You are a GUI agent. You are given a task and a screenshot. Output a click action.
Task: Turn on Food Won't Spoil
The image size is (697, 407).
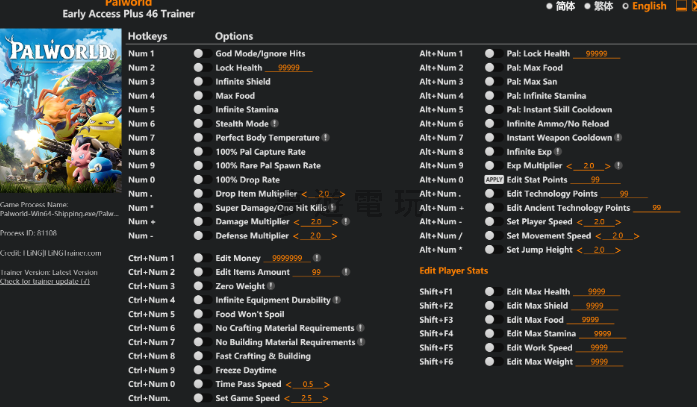[203, 314]
